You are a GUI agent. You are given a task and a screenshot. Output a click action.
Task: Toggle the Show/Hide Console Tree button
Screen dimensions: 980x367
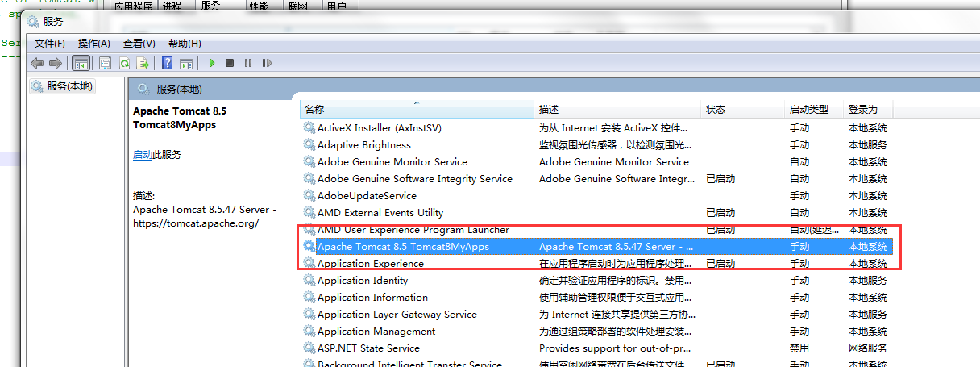point(81,63)
